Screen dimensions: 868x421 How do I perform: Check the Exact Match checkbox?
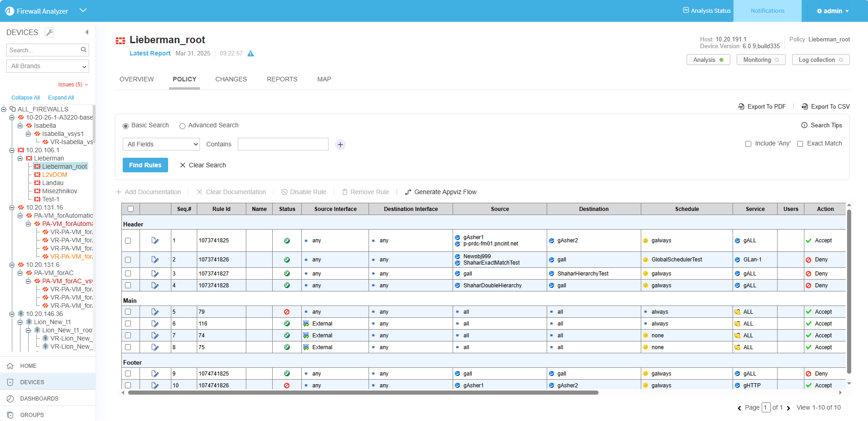(800, 144)
